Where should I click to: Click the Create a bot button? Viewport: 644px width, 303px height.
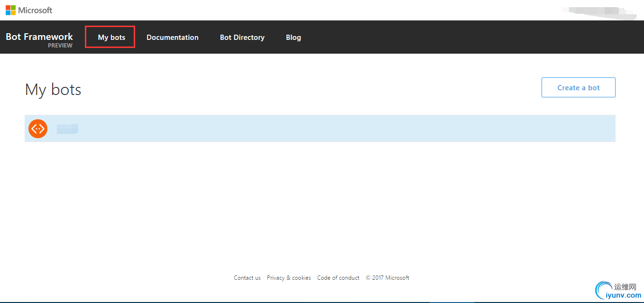click(579, 87)
